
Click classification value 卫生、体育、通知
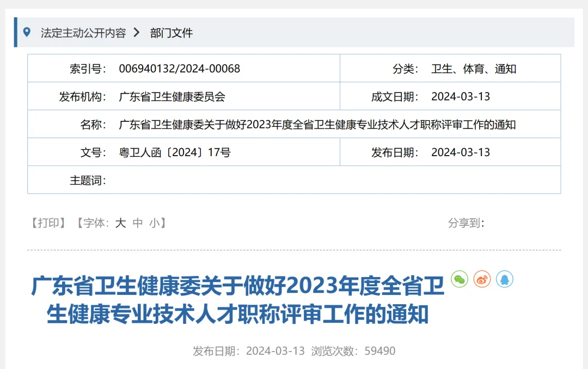pyautogui.click(x=474, y=69)
